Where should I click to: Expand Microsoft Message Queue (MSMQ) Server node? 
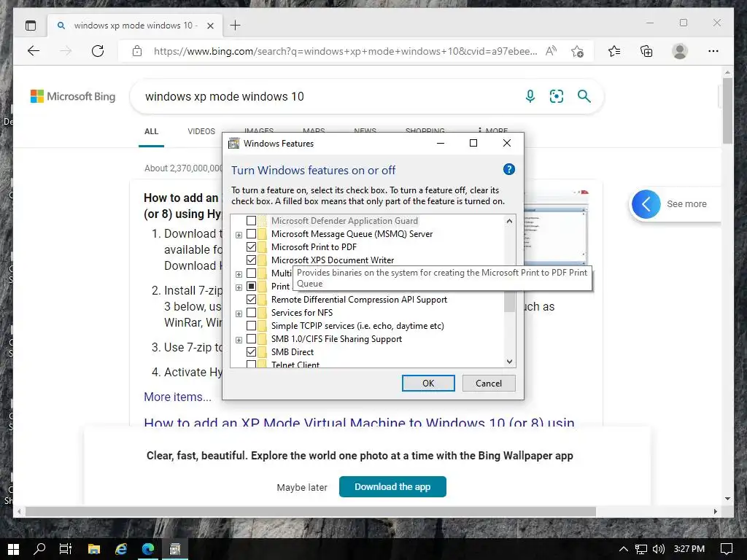pyautogui.click(x=239, y=235)
